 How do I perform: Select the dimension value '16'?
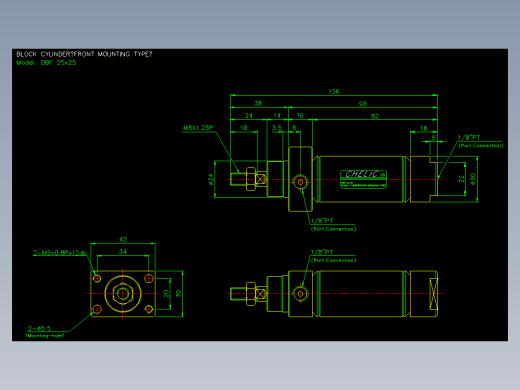click(x=300, y=115)
